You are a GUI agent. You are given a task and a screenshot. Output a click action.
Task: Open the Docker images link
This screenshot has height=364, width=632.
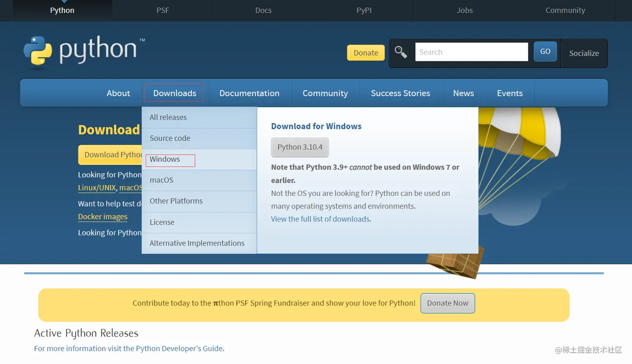(x=103, y=216)
